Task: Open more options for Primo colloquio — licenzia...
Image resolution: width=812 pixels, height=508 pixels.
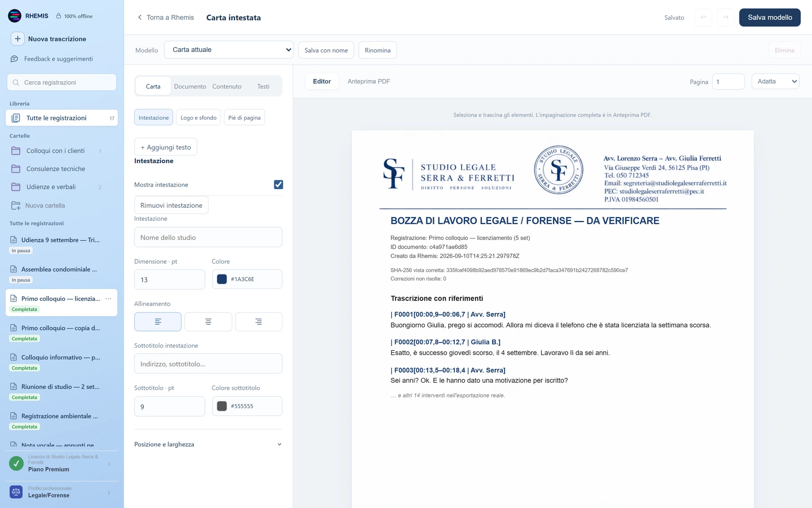Action: pos(108,298)
